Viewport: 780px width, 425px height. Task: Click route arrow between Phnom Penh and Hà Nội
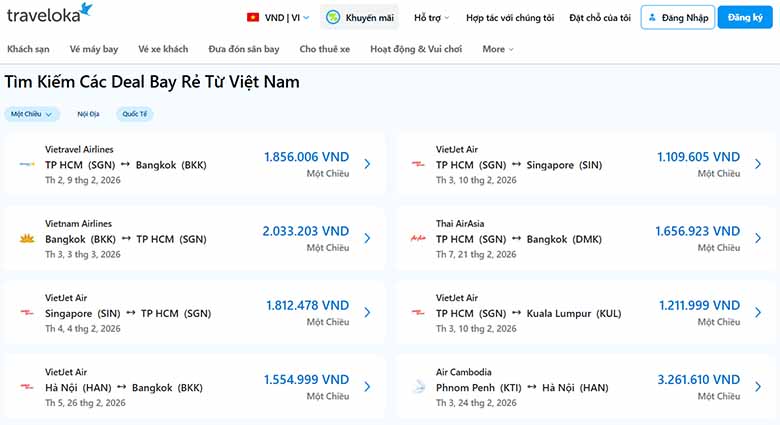pyautogui.click(x=532, y=387)
